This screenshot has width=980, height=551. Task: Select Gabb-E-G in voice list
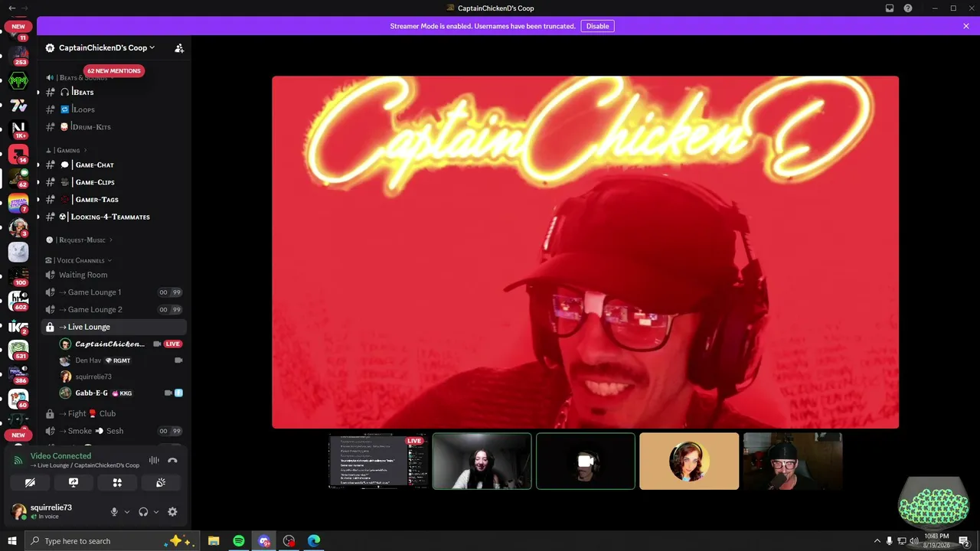click(x=122, y=393)
